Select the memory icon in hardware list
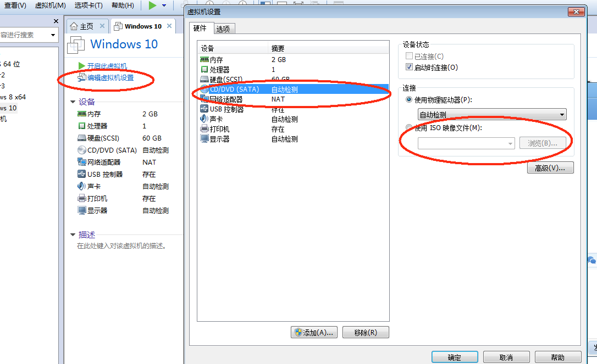Screen dimensions: 597x364 pyautogui.click(x=204, y=59)
